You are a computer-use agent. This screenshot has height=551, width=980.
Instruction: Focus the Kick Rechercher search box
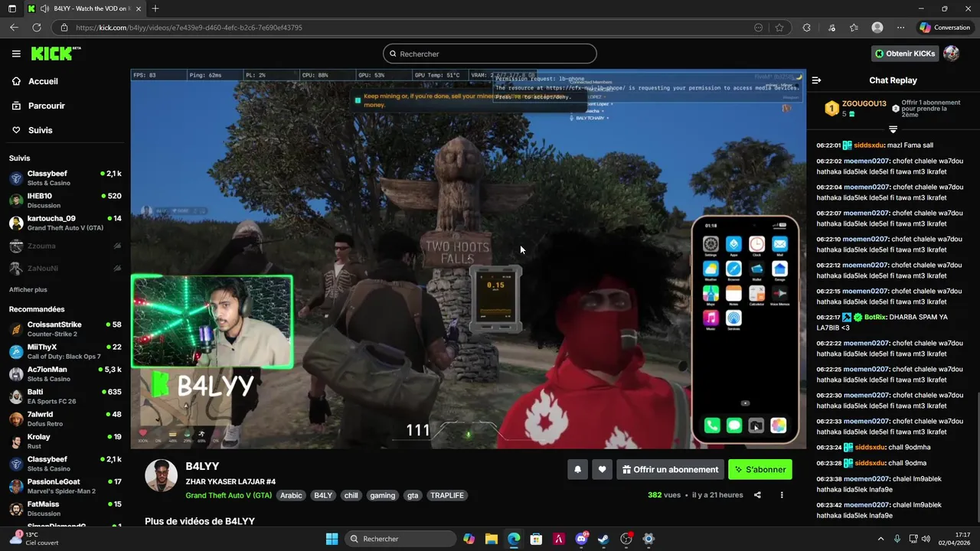tap(490, 54)
